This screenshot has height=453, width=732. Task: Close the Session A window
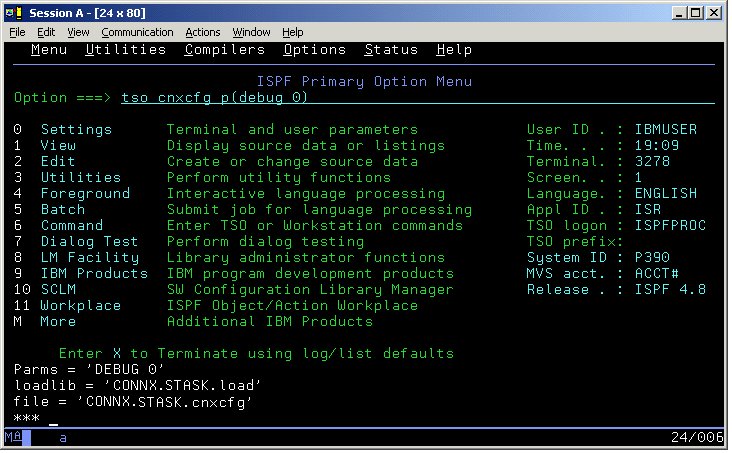pyautogui.click(x=714, y=12)
